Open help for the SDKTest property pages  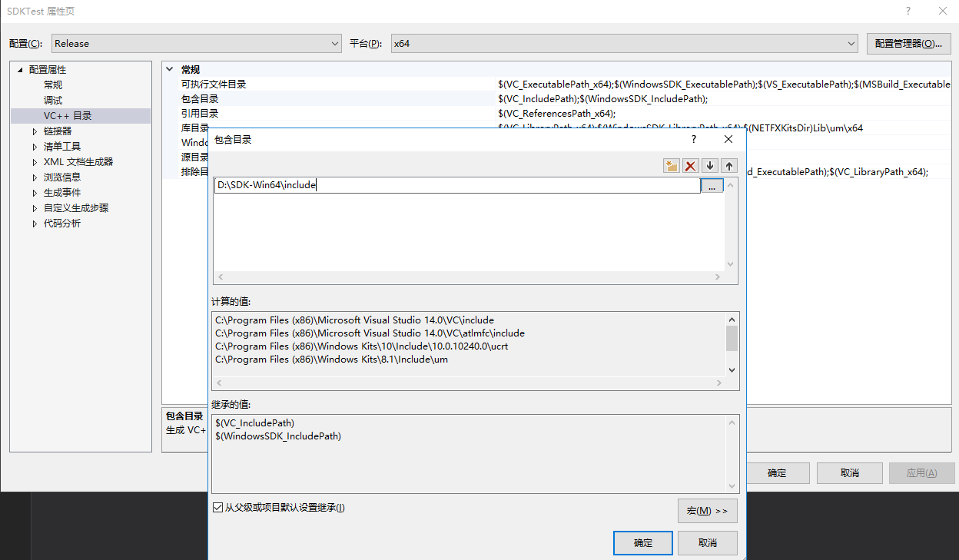point(908,11)
